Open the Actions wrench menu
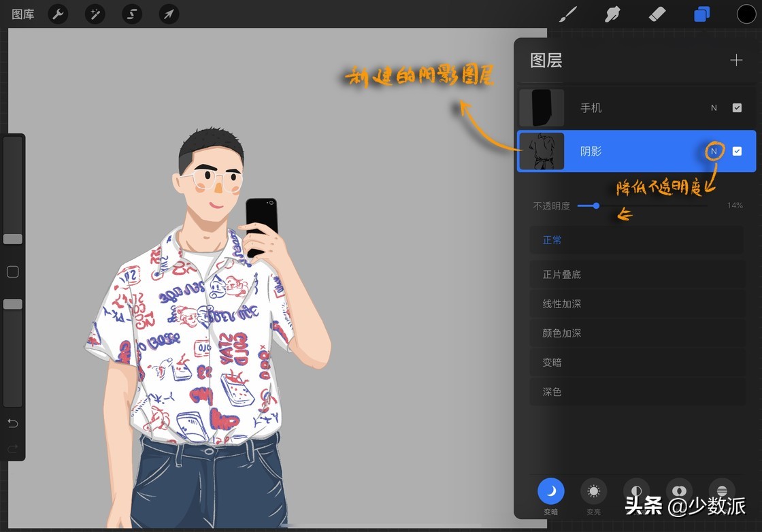This screenshot has width=762, height=532. click(x=58, y=14)
